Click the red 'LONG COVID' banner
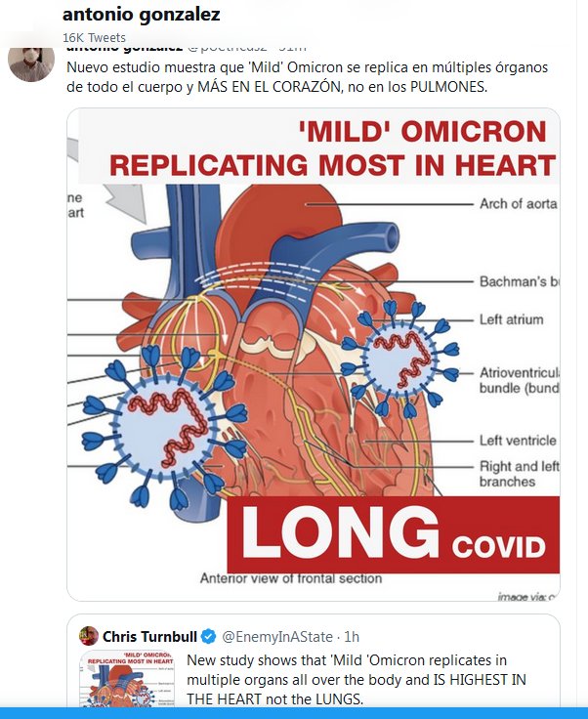Viewport: 588px width, 719px height. click(393, 534)
